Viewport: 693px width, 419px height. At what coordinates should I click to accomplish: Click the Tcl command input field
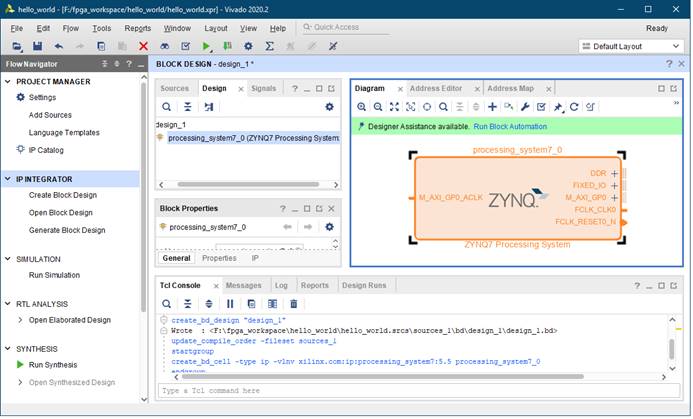click(x=410, y=390)
